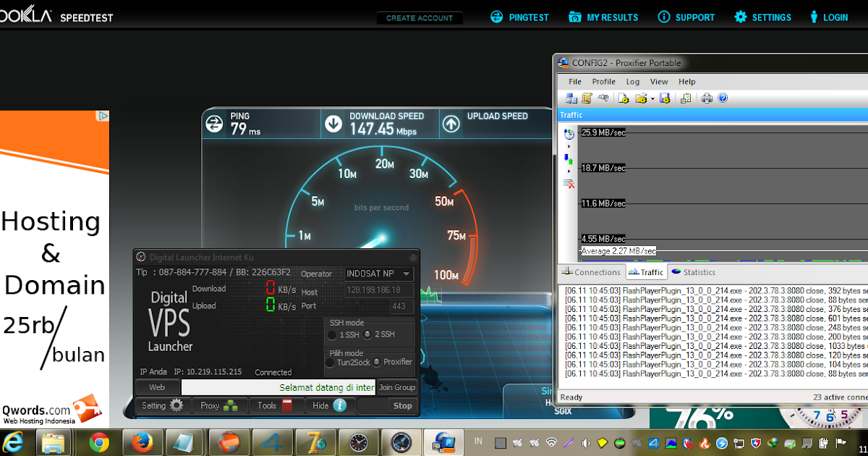Image resolution: width=868 pixels, height=456 pixels.
Task: Click blue-green traffic direction arrows icon
Action: pos(569,159)
